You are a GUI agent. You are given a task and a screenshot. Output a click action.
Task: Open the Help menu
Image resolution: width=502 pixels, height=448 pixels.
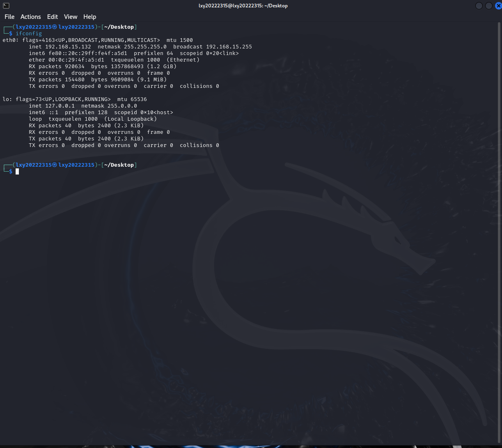point(89,17)
